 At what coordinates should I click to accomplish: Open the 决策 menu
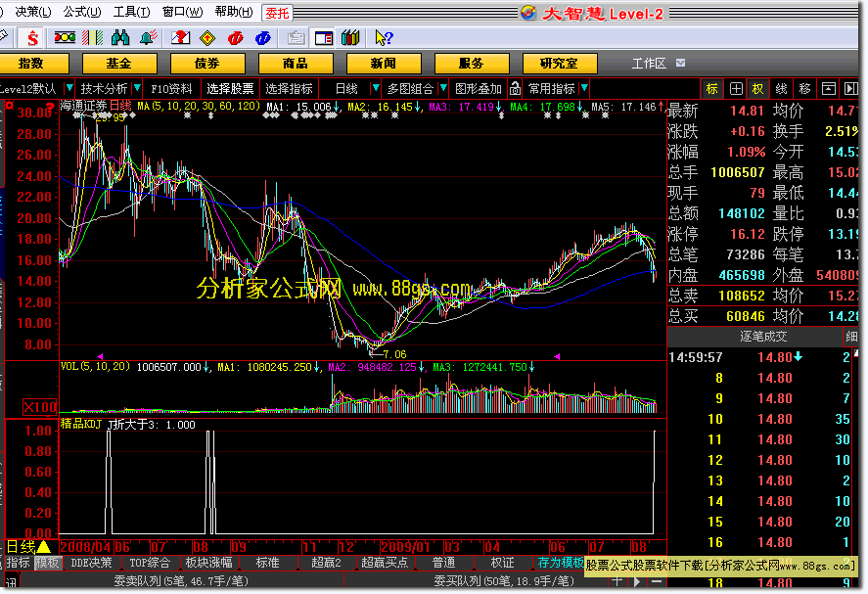[x=32, y=12]
